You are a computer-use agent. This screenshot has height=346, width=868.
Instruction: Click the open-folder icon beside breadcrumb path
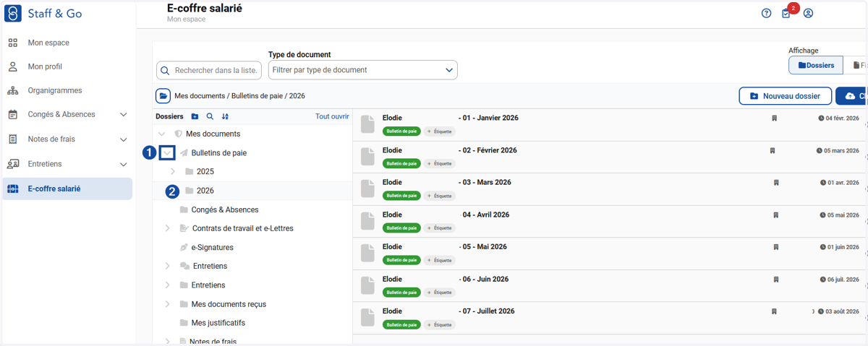click(x=163, y=96)
